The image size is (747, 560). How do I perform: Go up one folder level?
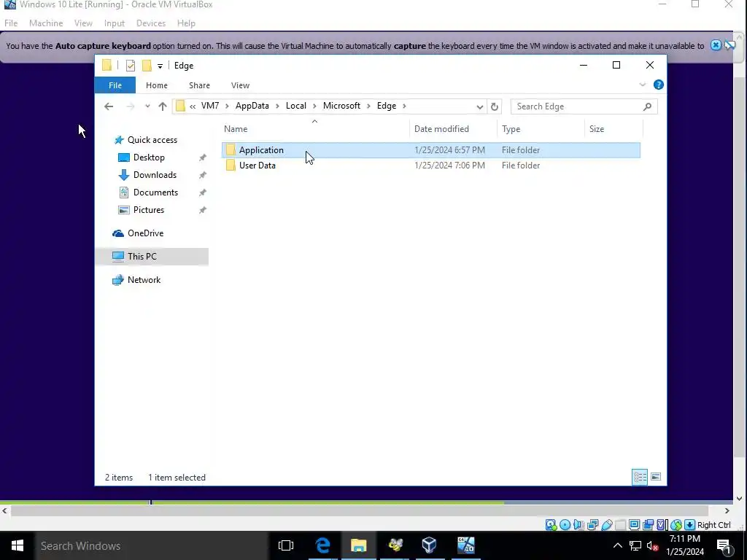tap(163, 106)
